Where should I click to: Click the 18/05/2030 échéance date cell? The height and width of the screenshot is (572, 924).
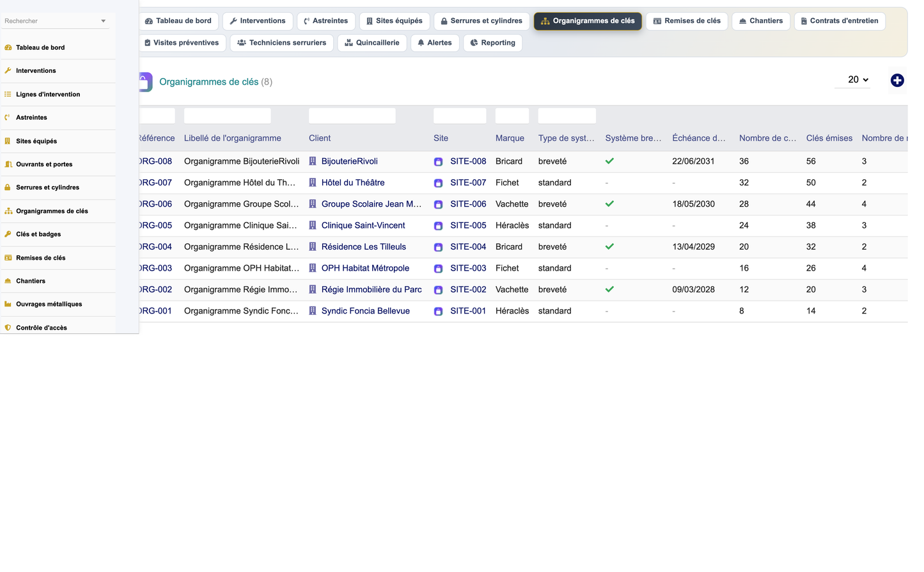(694, 204)
